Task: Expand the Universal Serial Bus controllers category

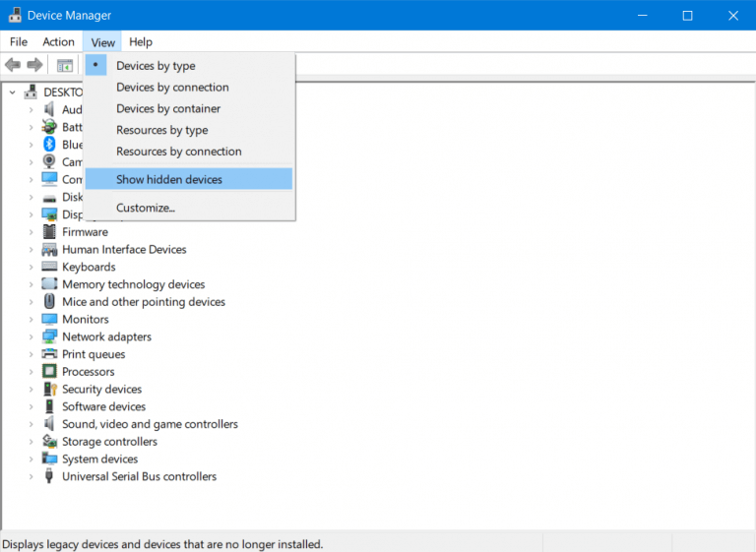Action: [31, 476]
